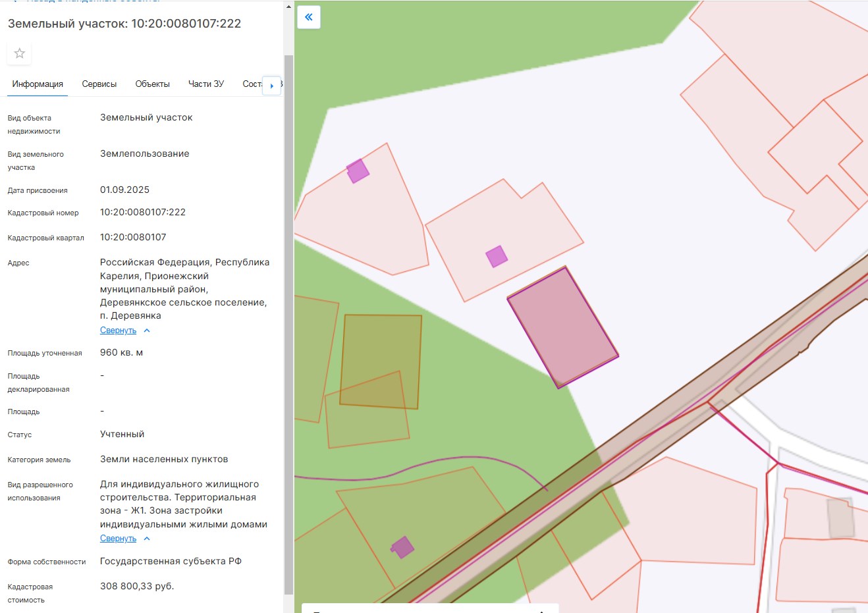The image size is (868, 613).
Task: Collapse address with chevron next to Свернуть
Action: point(147,331)
